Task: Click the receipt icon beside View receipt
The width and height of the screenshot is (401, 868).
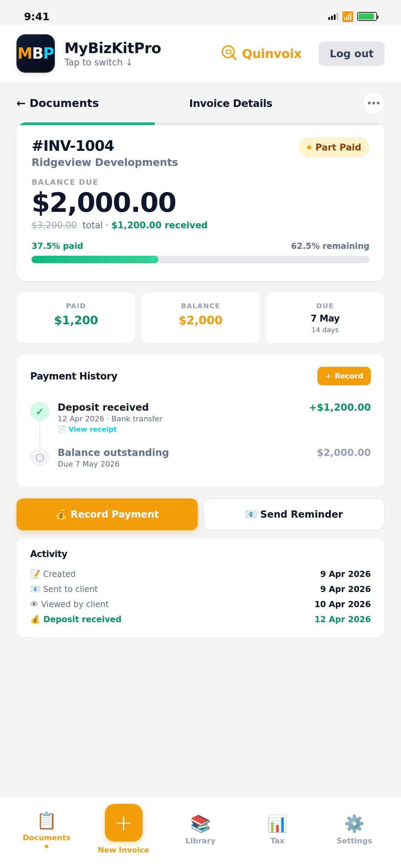Action: point(61,429)
